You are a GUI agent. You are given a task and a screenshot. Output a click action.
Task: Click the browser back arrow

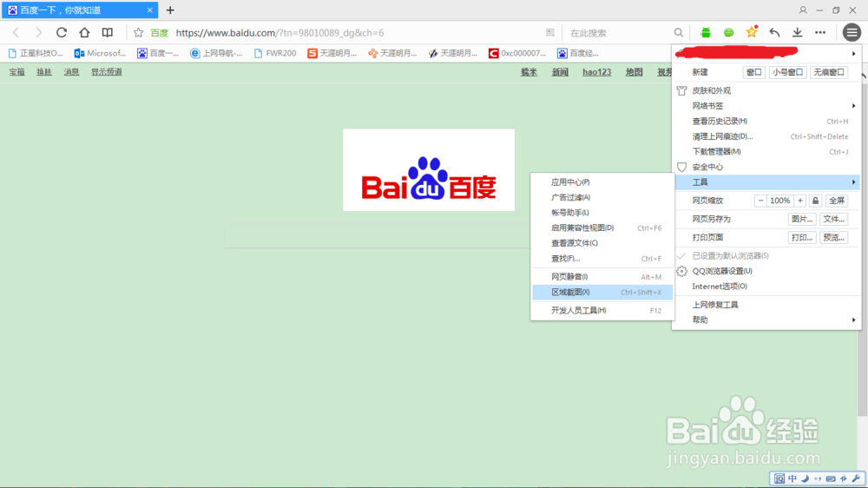pos(16,33)
